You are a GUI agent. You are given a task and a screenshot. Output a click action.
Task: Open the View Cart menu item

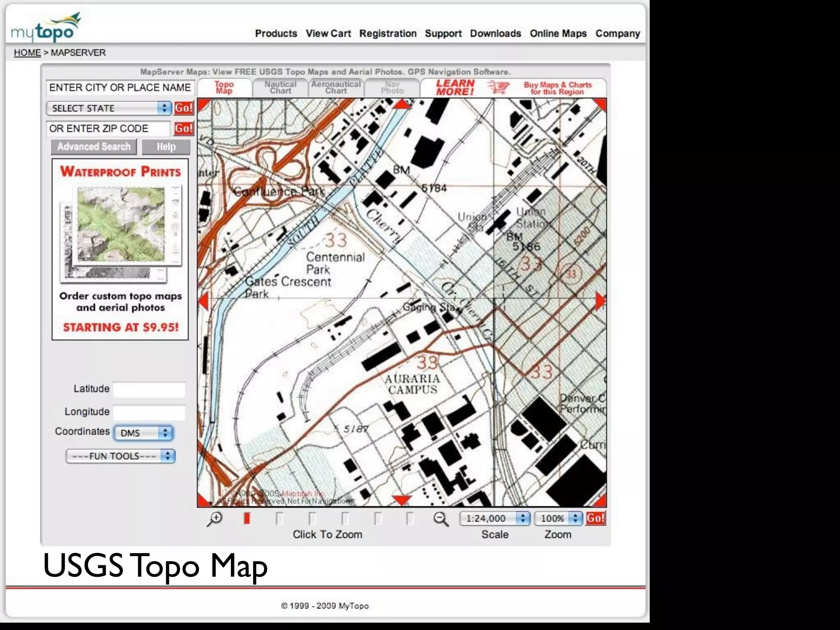point(328,34)
